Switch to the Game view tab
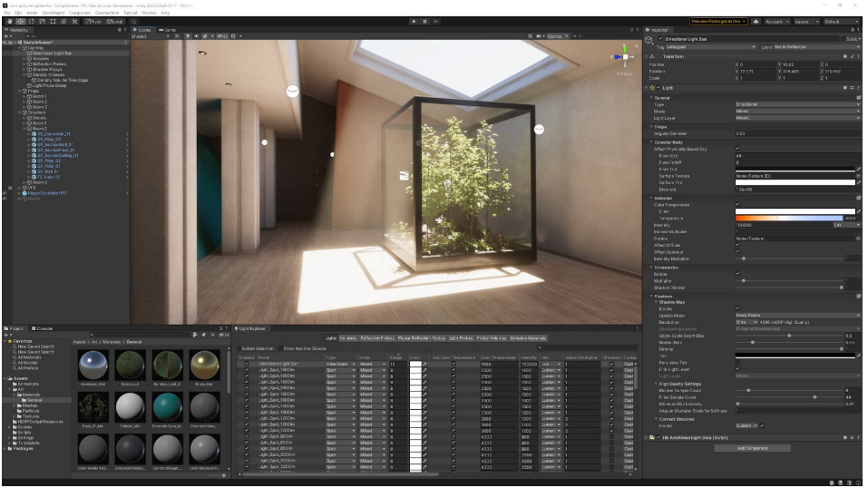 point(168,29)
